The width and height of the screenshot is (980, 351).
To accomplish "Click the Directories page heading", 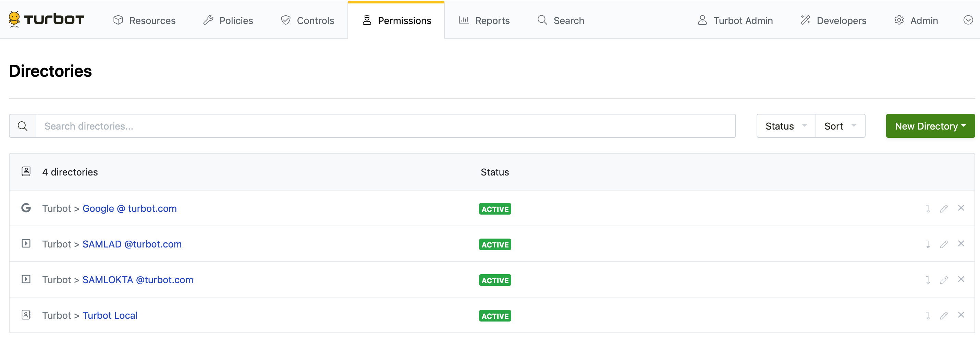I will [x=50, y=71].
